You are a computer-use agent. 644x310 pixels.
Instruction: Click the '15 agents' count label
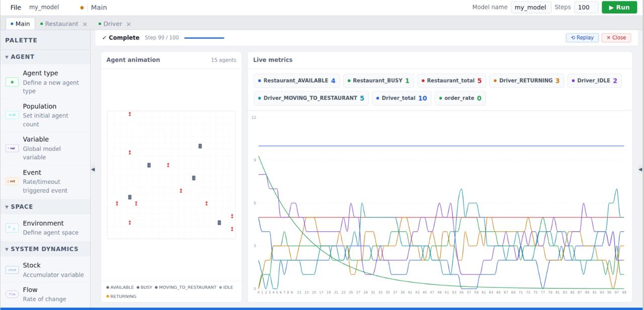pyautogui.click(x=223, y=60)
